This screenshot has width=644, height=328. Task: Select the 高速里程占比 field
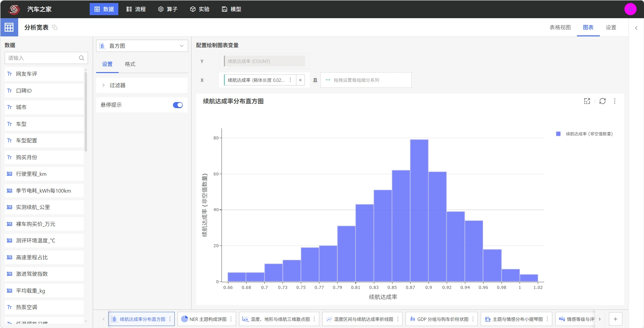tap(44, 257)
